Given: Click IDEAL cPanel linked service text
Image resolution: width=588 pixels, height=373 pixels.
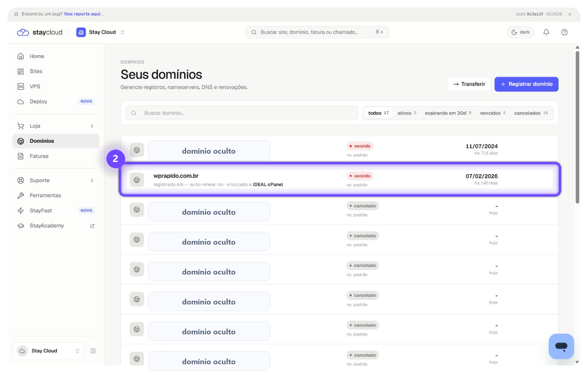Looking at the screenshot, I should coord(268,184).
